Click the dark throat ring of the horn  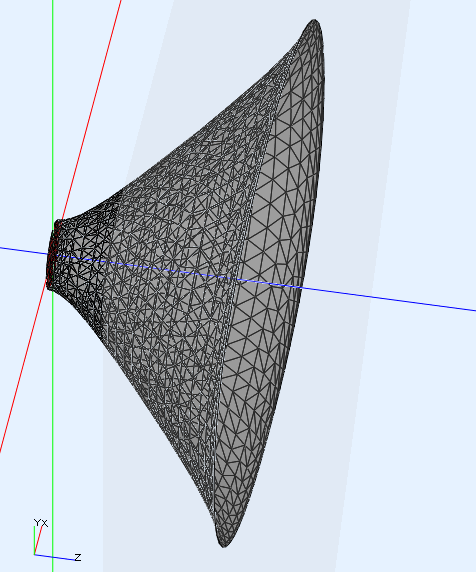tap(52, 255)
